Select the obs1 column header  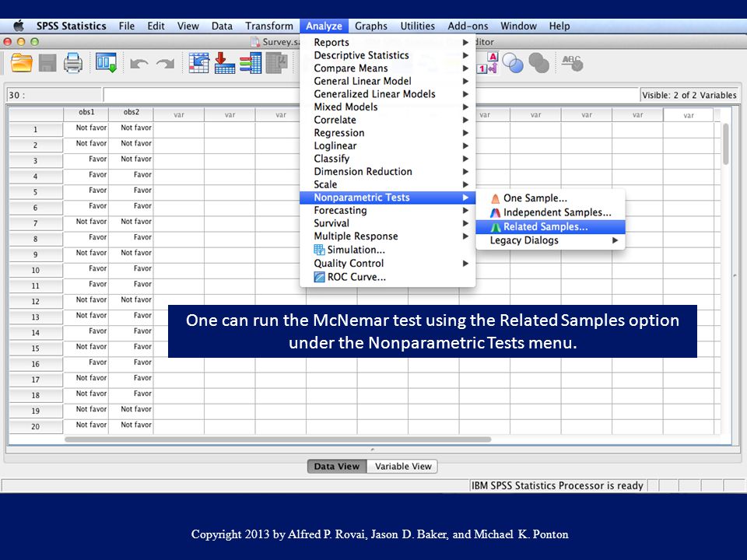[86, 114]
